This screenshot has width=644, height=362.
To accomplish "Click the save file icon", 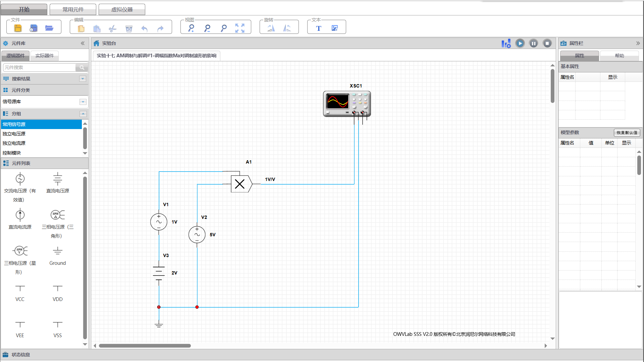I will 18,28.
